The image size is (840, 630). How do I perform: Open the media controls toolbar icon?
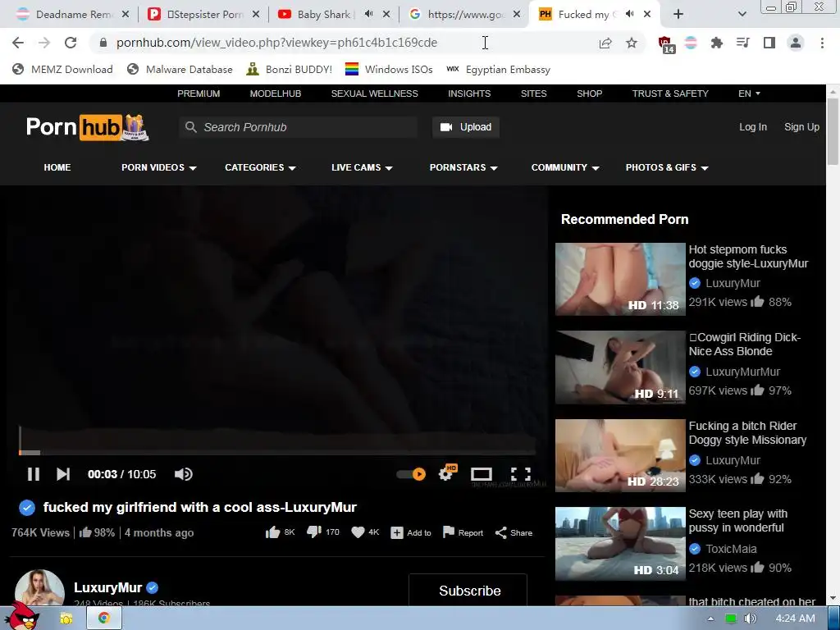[x=743, y=43]
